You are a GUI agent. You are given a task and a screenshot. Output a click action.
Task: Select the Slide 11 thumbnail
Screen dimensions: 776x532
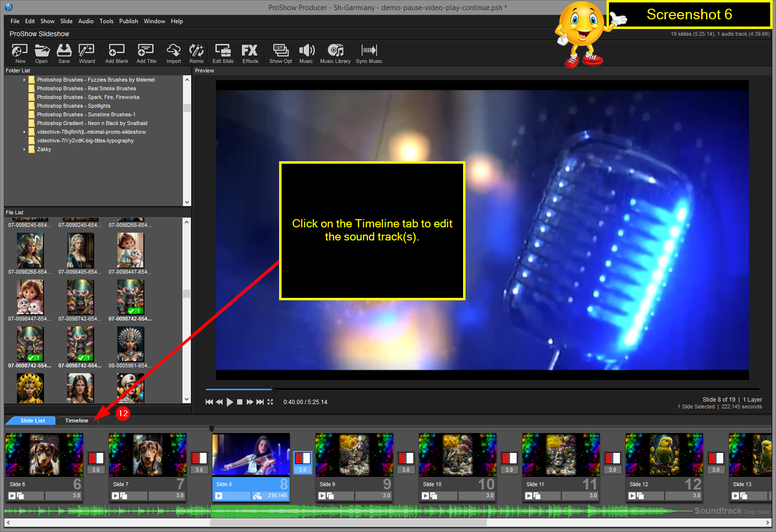tap(561, 455)
